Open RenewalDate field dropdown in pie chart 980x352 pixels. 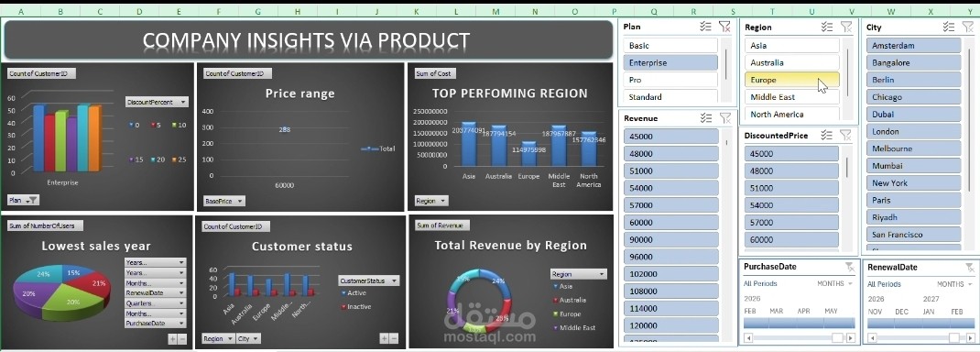coord(155,293)
